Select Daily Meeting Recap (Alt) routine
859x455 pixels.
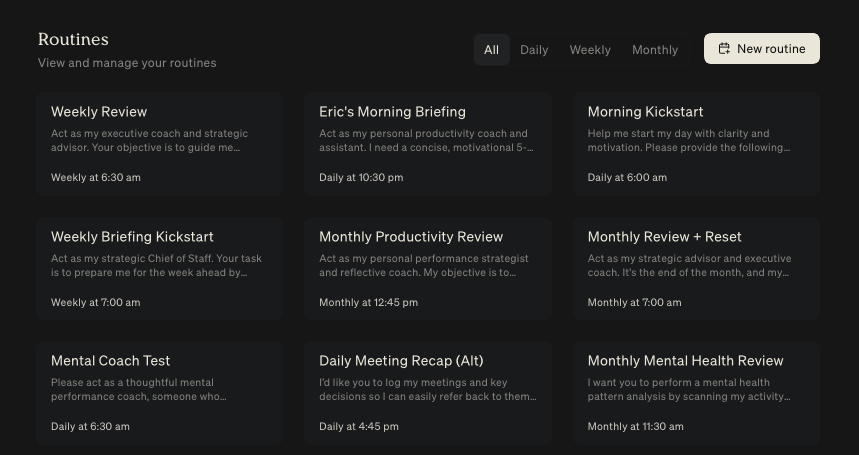[427, 392]
